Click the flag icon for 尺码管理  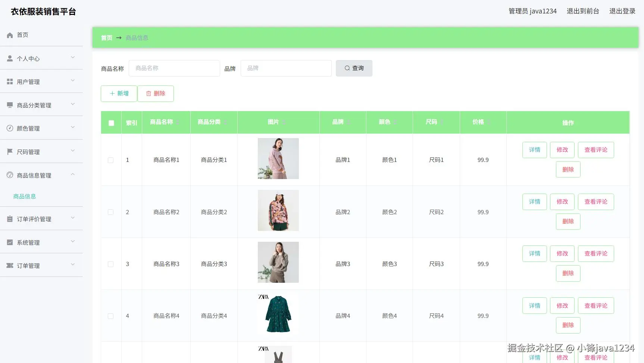click(x=10, y=152)
